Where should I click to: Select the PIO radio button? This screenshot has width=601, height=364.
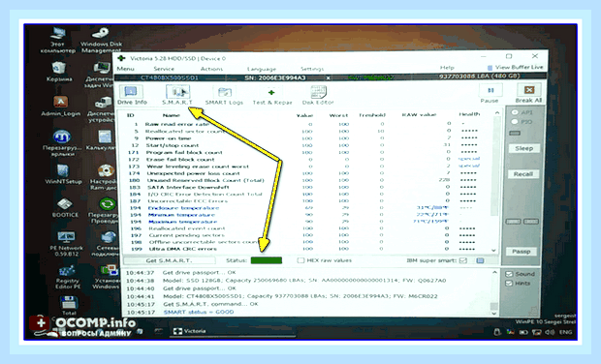[515, 122]
